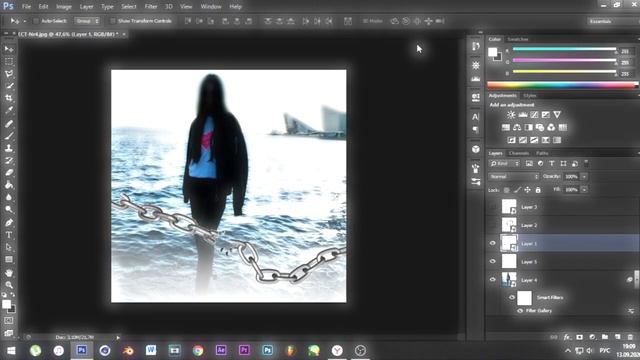Enable Show Transform Controls checkbox
This screenshot has height=360, width=640.
(x=113, y=21)
